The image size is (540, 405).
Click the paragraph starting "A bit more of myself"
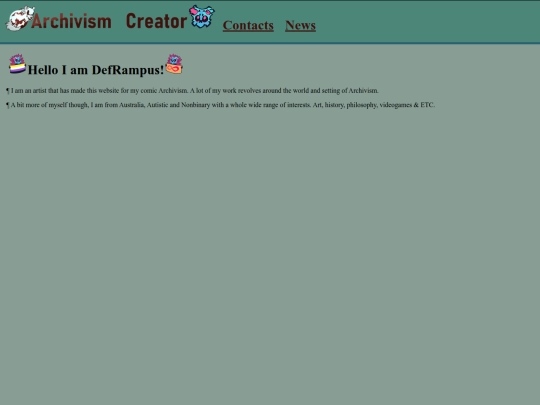pos(220,105)
